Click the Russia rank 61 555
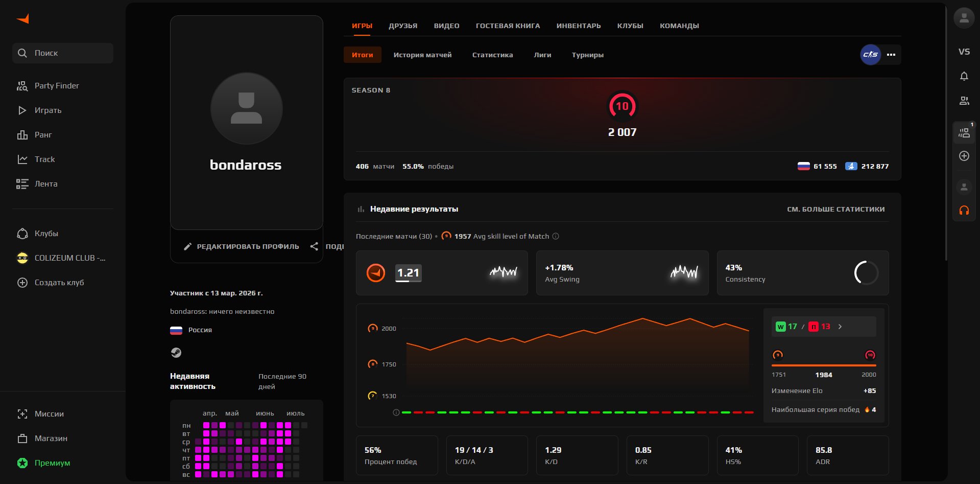980x484 pixels. tap(817, 166)
